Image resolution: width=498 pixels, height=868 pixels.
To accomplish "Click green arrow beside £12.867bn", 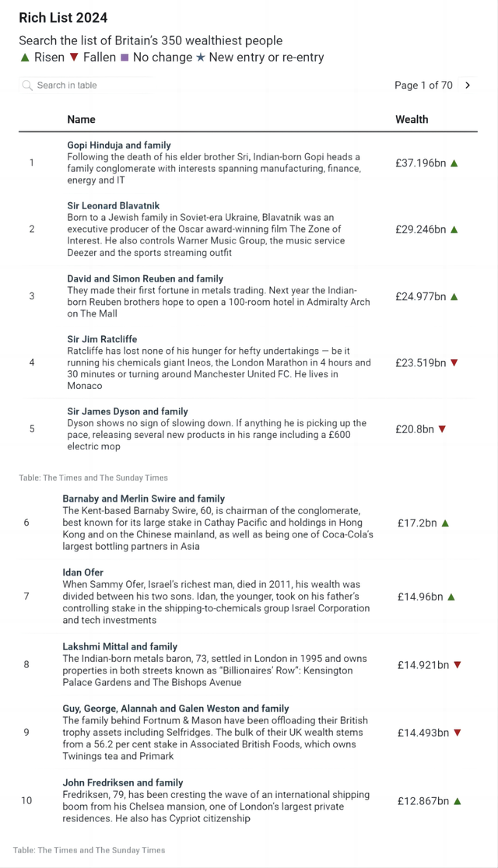I will point(457,801).
